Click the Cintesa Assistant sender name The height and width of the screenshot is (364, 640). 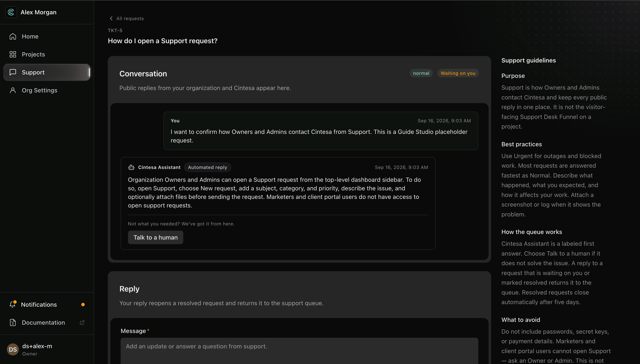[x=159, y=167]
